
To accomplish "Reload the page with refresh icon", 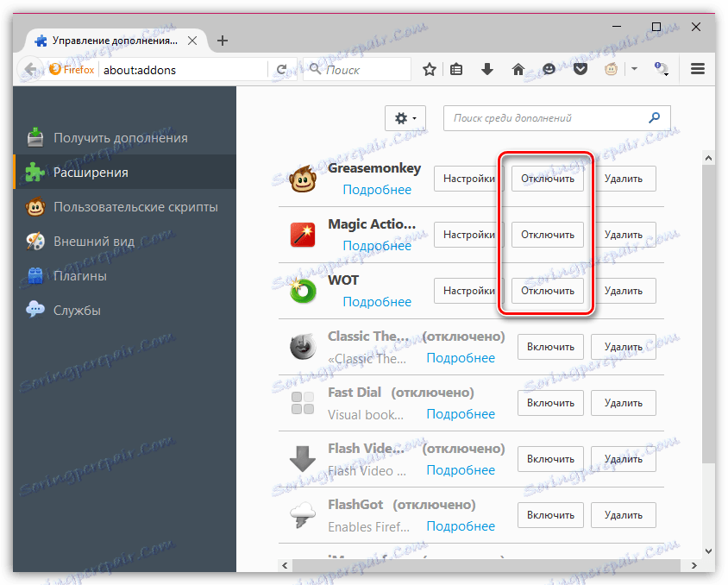I will (x=281, y=70).
